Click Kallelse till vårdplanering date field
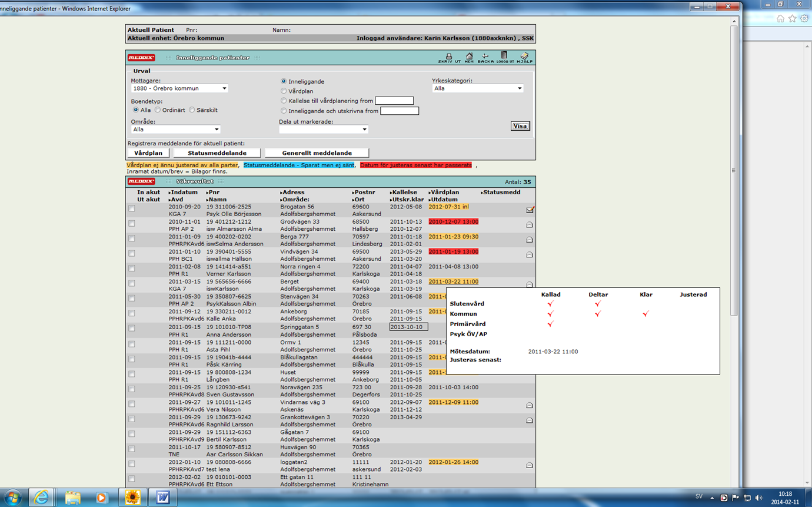Viewport: 812px width, 507px height. point(394,101)
